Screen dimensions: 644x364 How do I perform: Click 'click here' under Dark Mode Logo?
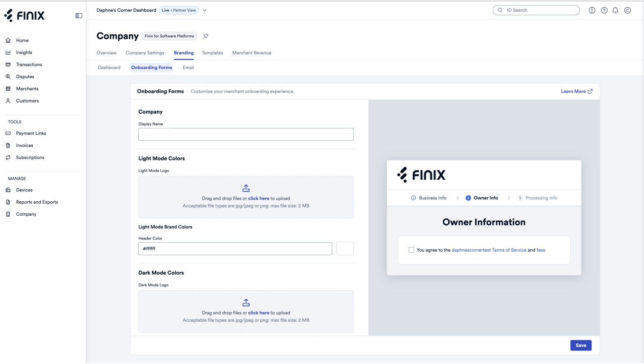click(259, 313)
